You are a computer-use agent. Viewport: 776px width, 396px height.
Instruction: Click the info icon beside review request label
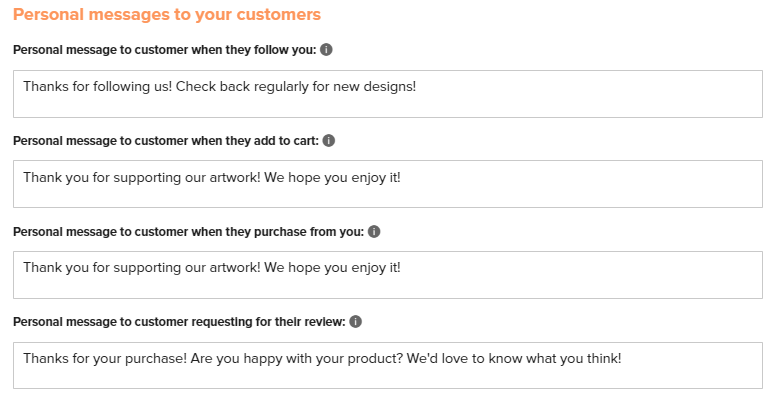click(355, 321)
